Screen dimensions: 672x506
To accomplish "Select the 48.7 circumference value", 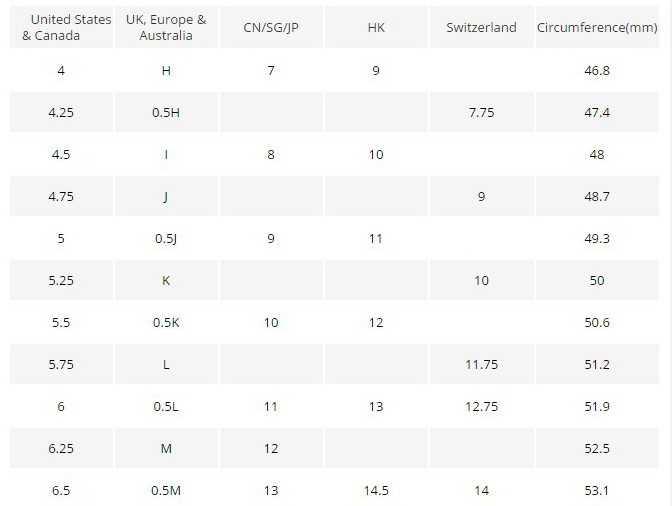I will pos(597,196).
